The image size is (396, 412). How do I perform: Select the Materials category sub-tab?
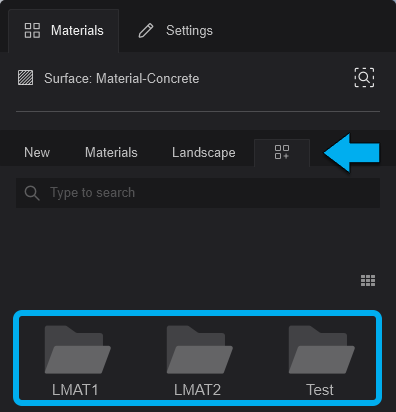point(111,153)
